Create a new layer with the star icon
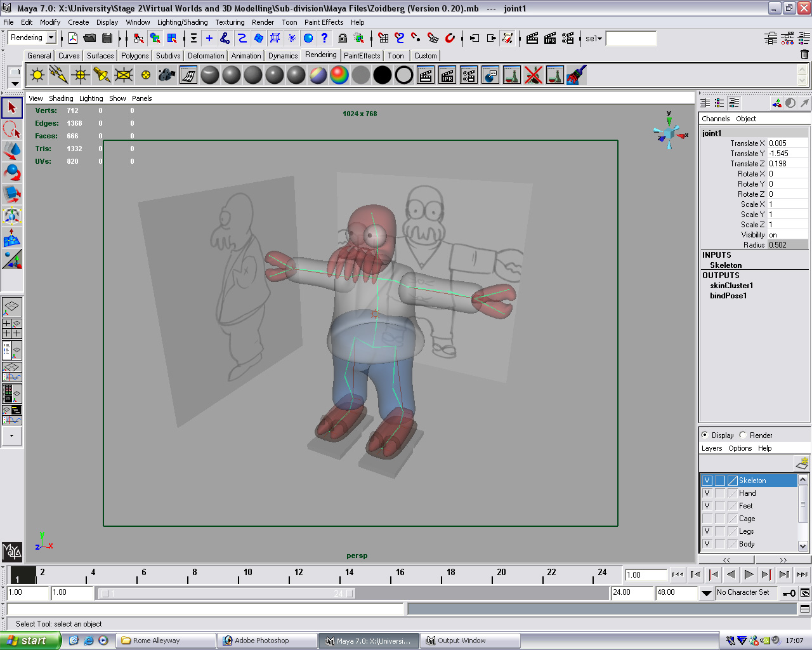 pos(802,463)
